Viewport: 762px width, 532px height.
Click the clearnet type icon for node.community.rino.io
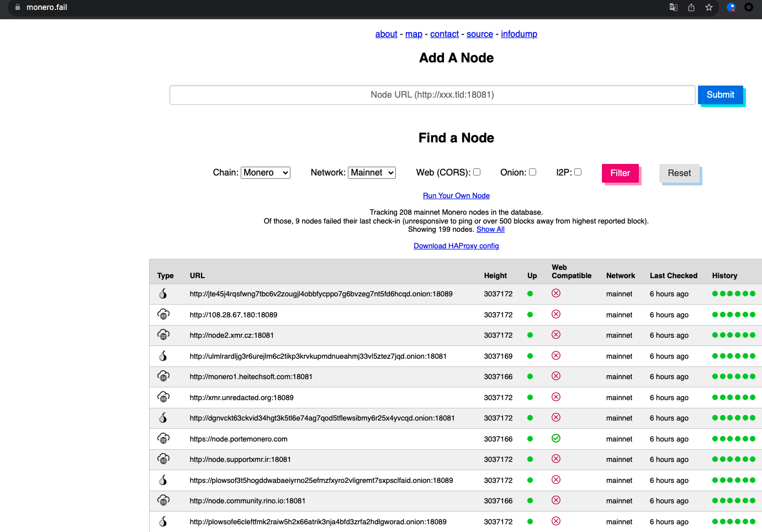click(163, 501)
